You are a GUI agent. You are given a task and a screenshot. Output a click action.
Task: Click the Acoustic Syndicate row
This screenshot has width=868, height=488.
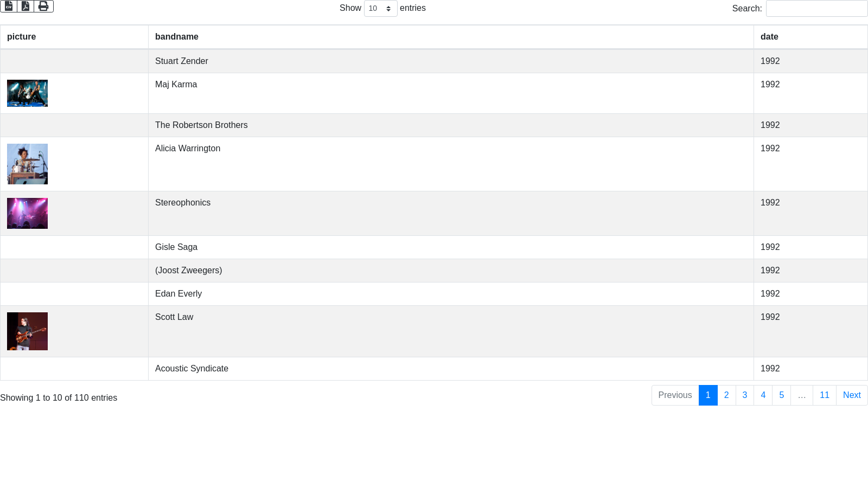[192, 369]
